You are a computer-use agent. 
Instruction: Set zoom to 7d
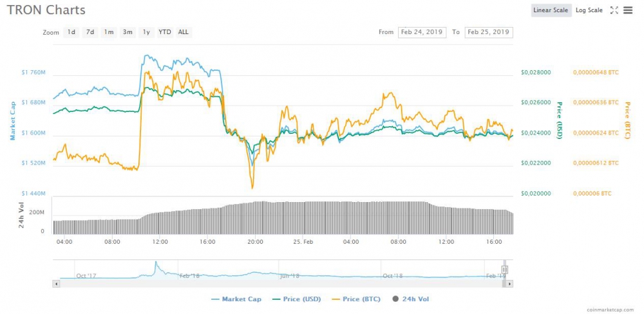90,32
